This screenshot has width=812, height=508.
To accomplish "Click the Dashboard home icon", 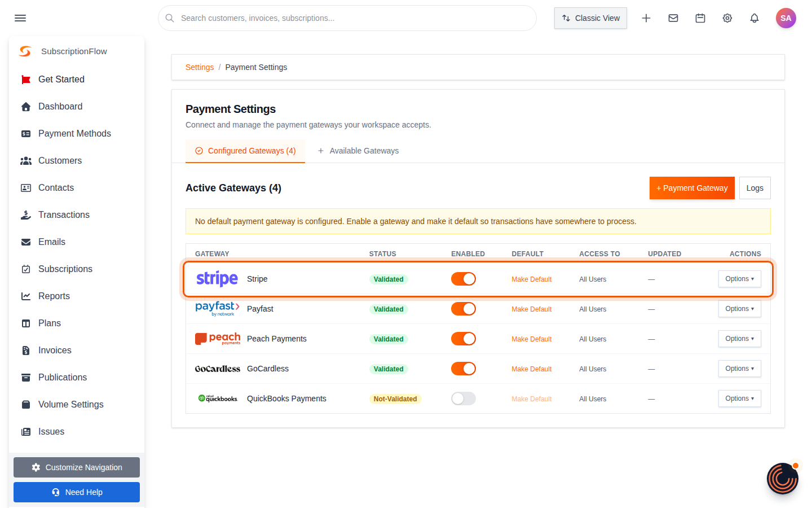I will pyautogui.click(x=26, y=107).
